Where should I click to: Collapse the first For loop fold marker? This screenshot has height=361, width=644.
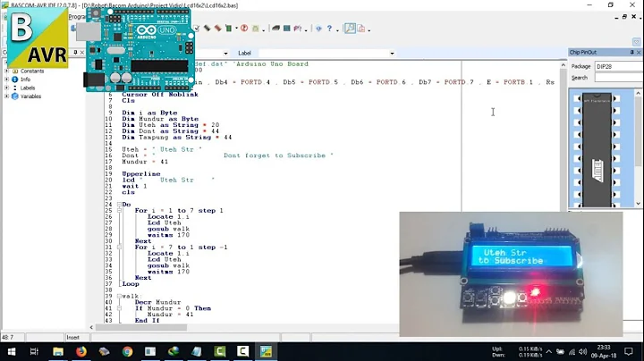pos(119,211)
